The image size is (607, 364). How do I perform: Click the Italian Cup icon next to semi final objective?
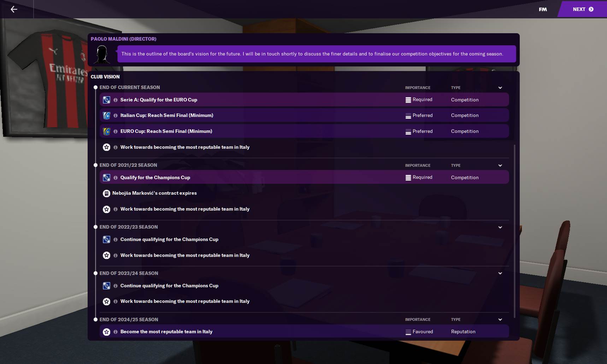107,115
